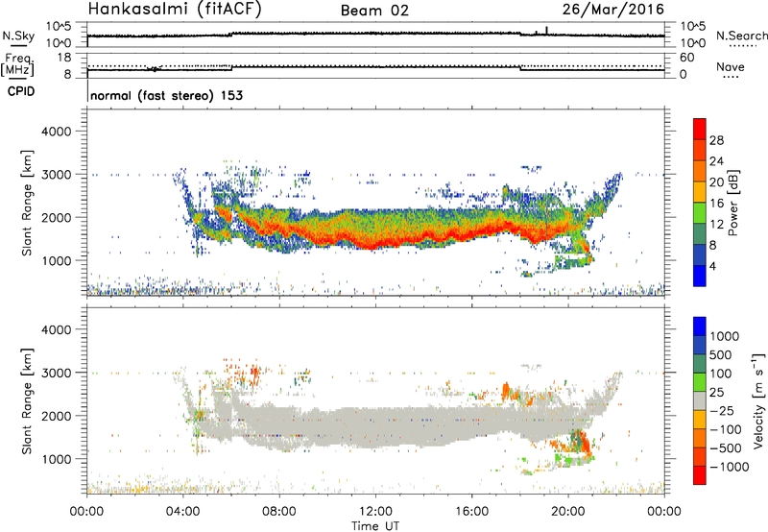Image resolution: width=768 pixels, height=532 pixels.
Task: Click the 'Hankasalmi (fitACF)' plot title
Action: tap(175, 9)
